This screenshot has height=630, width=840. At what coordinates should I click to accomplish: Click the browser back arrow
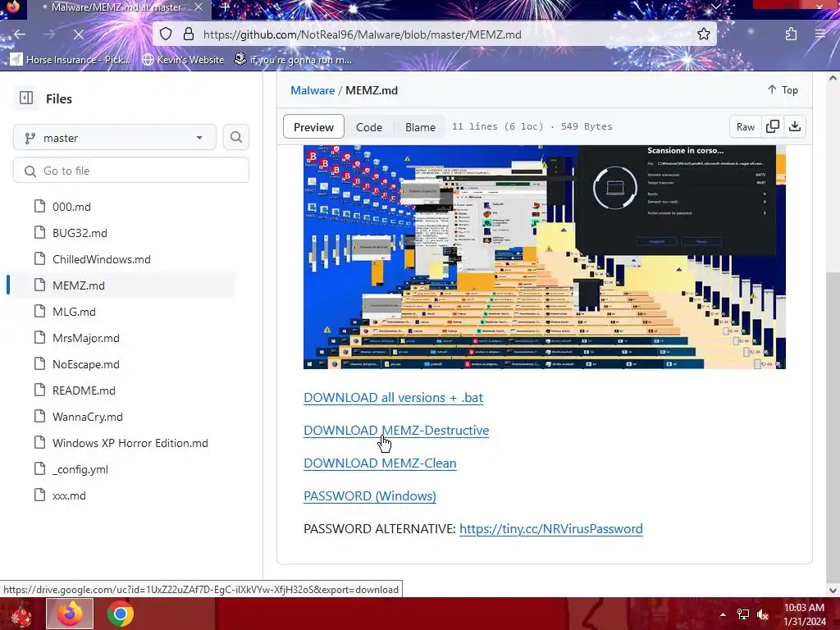click(20, 34)
